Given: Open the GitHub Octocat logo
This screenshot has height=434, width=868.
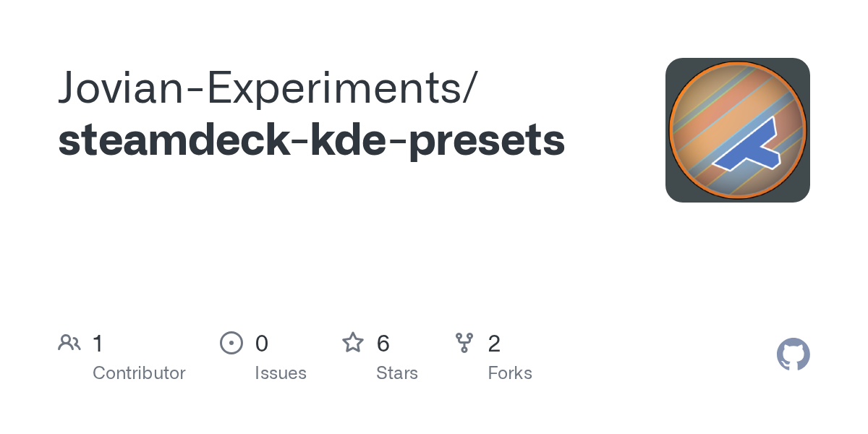Looking at the screenshot, I should pos(793,354).
